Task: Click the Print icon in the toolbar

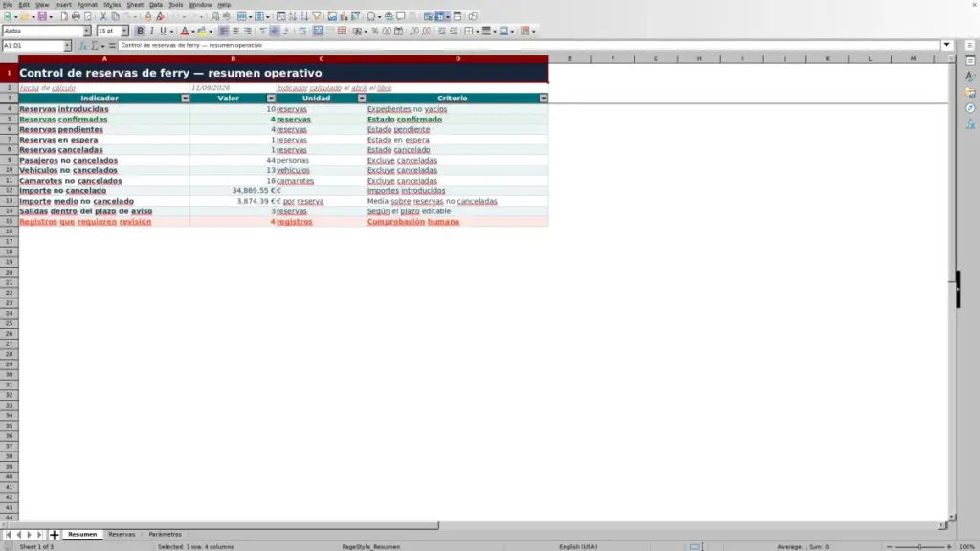Action: 76,17
